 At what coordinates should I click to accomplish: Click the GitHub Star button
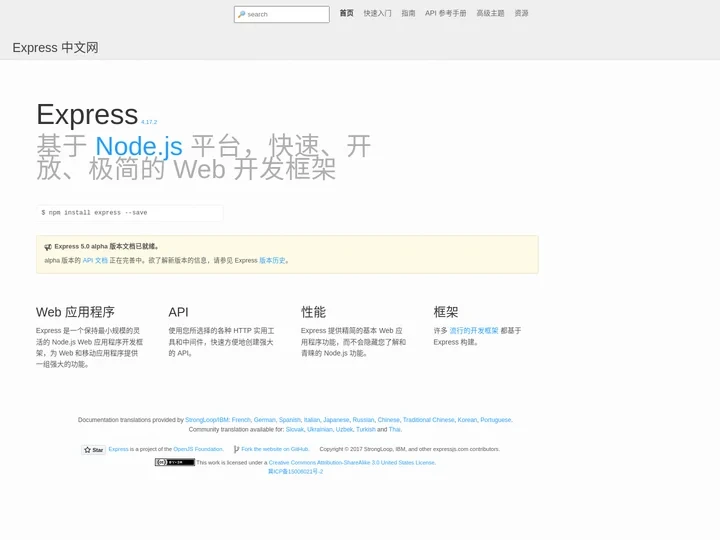94,450
